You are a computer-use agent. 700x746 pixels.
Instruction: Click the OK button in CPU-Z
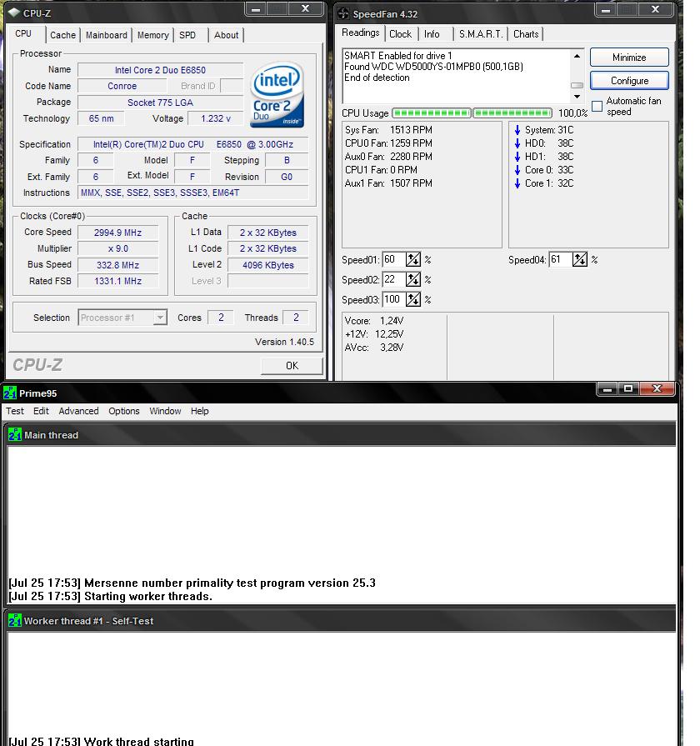coord(292,365)
